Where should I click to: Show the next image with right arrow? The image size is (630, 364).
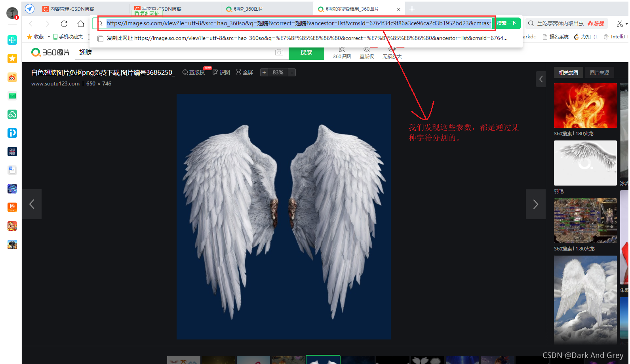pyautogui.click(x=536, y=204)
